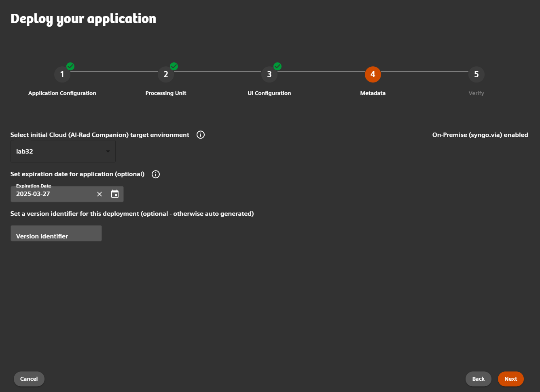Click the step 2 Processing Unit circle
This screenshot has height=392, width=540.
coord(166,74)
